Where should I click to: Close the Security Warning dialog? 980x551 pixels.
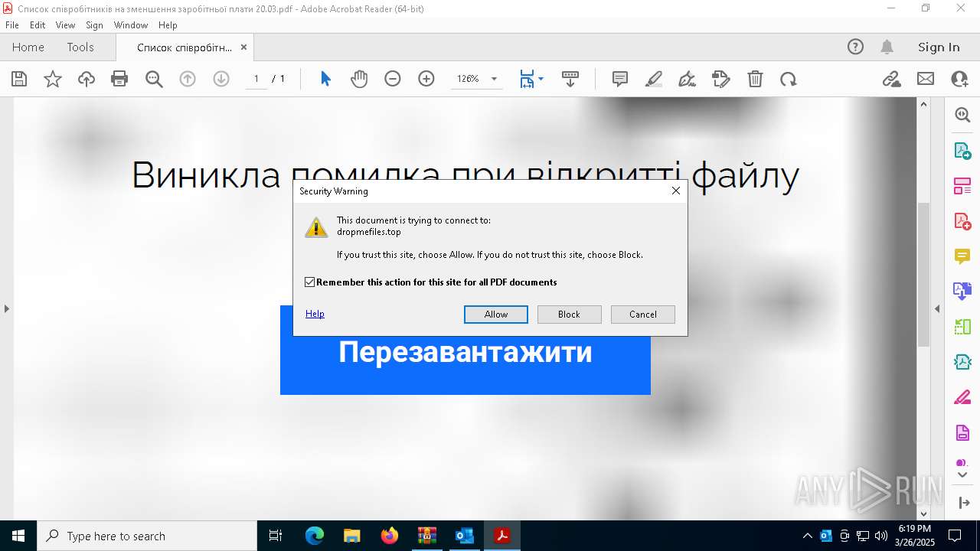pyautogui.click(x=676, y=191)
